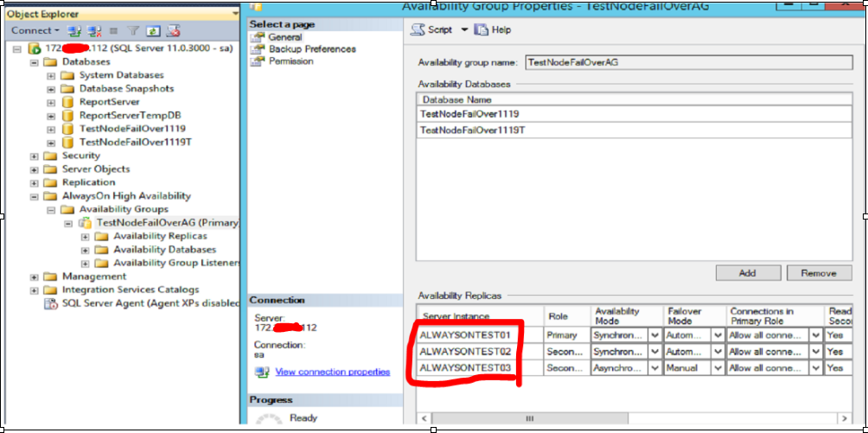
Task: Select TestNodeFailOverAG (Primary) tree node
Action: click(168, 223)
